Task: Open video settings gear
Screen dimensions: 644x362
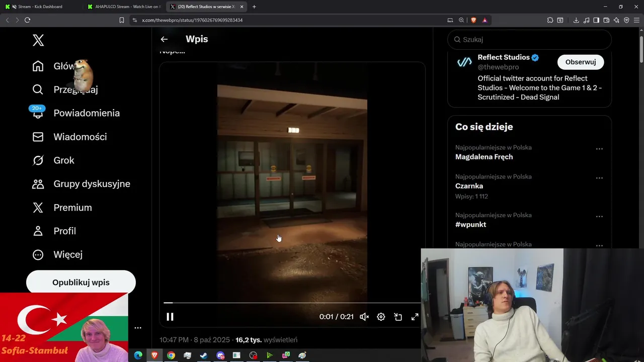Action: click(x=381, y=317)
